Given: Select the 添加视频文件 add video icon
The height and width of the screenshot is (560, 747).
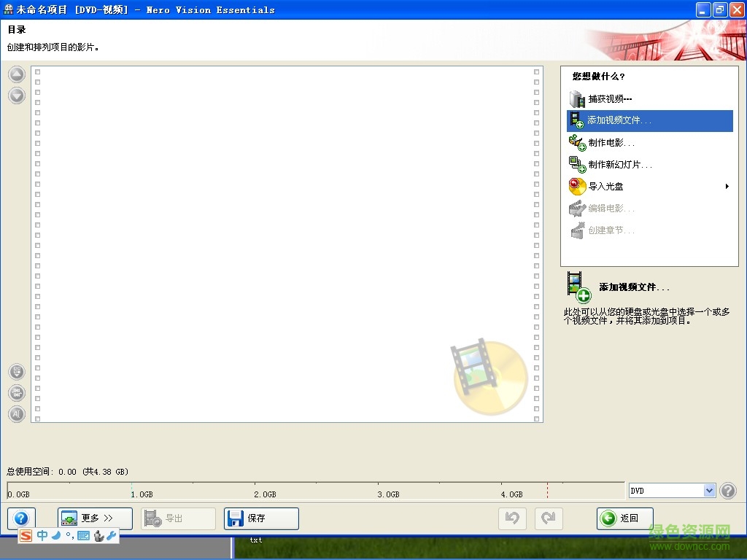Looking at the screenshot, I should [577, 120].
